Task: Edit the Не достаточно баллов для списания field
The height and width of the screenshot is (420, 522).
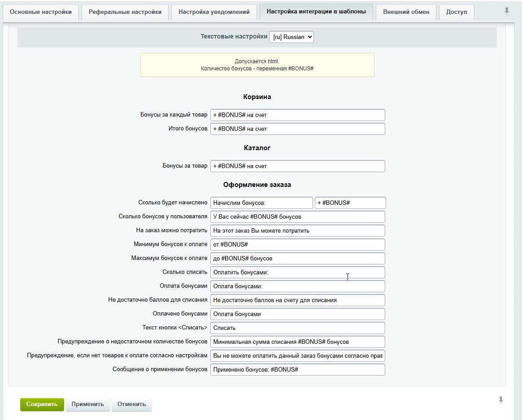Action: (298, 300)
